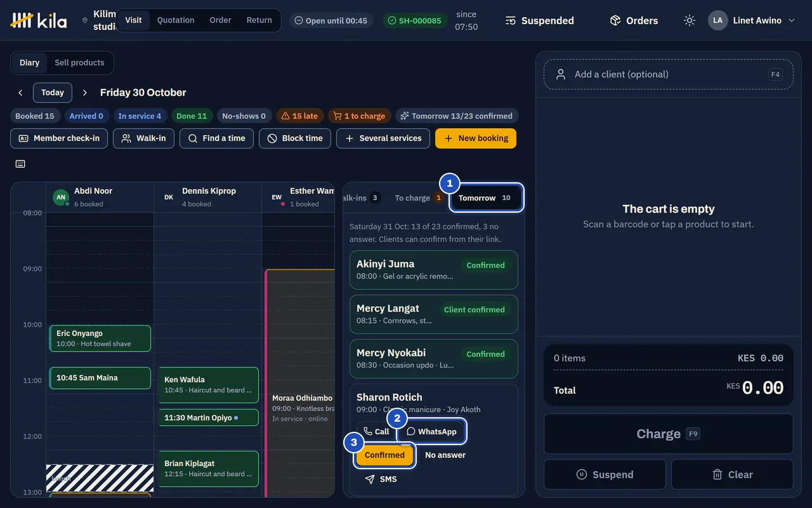The height and width of the screenshot is (508, 812).
Task: Clear the cart
Action: (x=732, y=474)
